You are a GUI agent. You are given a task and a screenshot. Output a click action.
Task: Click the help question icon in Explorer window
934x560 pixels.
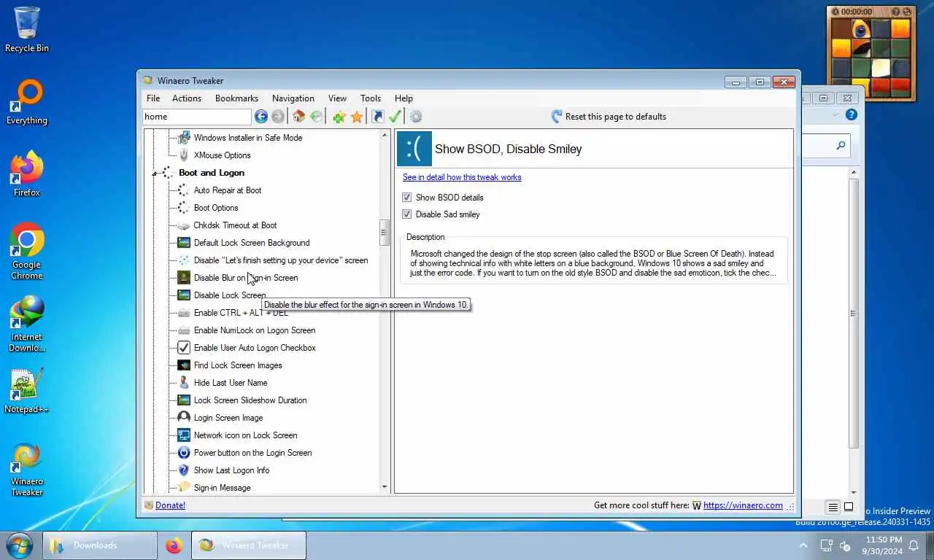(x=851, y=114)
